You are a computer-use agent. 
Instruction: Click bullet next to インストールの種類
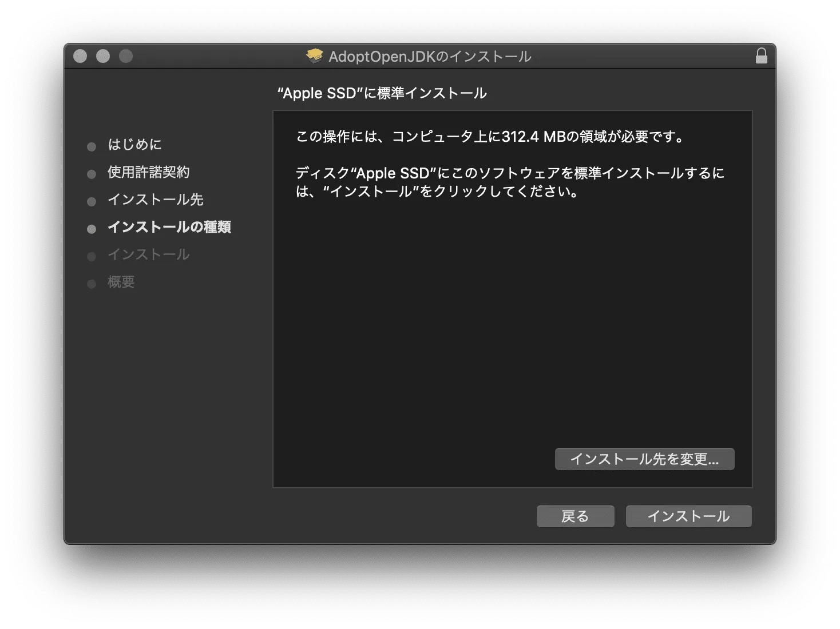(92, 229)
